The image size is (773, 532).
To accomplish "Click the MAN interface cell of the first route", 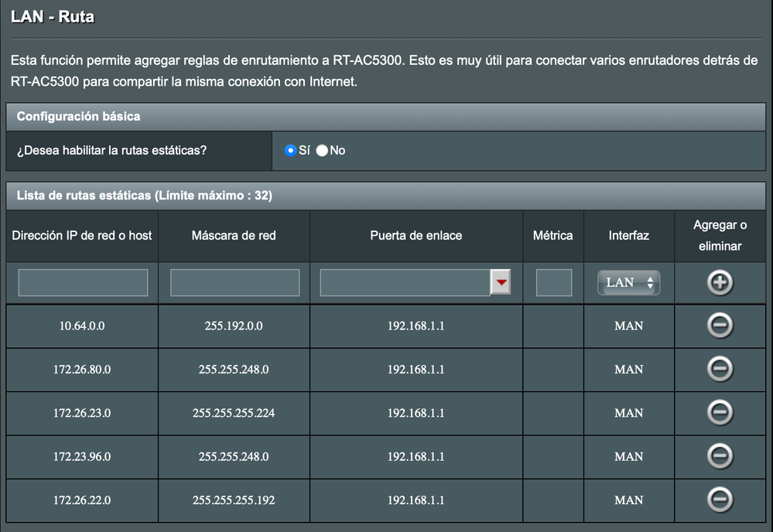I will tap(628, 326).
